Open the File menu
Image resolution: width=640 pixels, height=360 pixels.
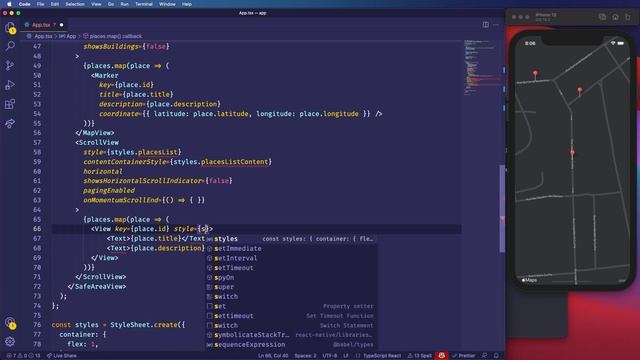(40, 4)
